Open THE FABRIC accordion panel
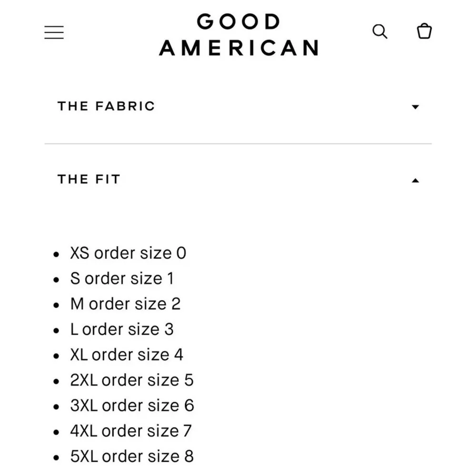476x476 pixels. 106,106
